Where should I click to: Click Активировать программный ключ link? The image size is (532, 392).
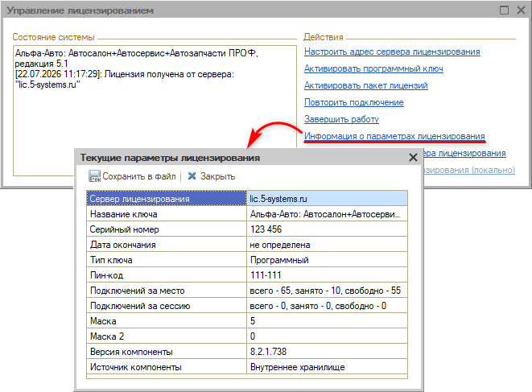(x=373, y=68)
